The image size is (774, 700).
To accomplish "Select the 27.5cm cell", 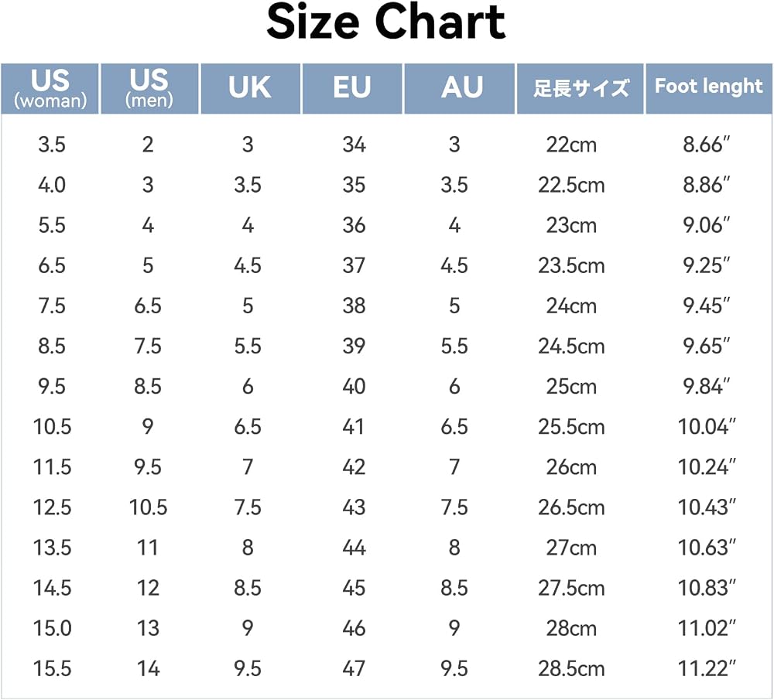I will pyautogui.click(x=571, y=588).
